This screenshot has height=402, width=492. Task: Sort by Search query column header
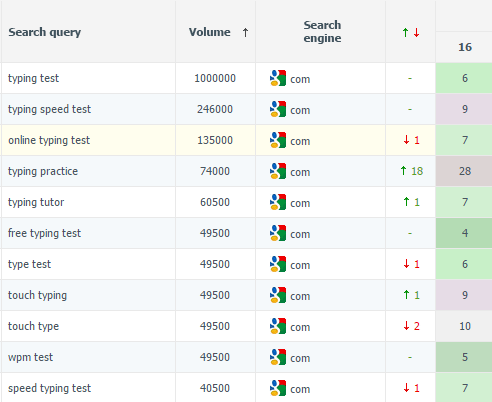tap(45, 32)
